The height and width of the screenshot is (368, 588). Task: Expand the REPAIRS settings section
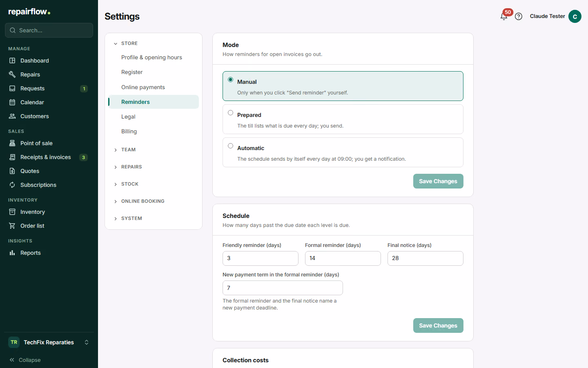[154, 167]
